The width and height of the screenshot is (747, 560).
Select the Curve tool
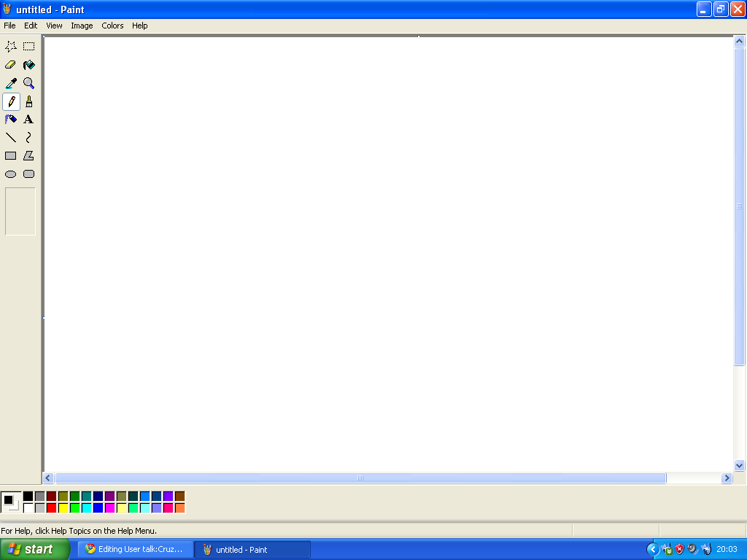pyautogui.click(x=28, y=138)
